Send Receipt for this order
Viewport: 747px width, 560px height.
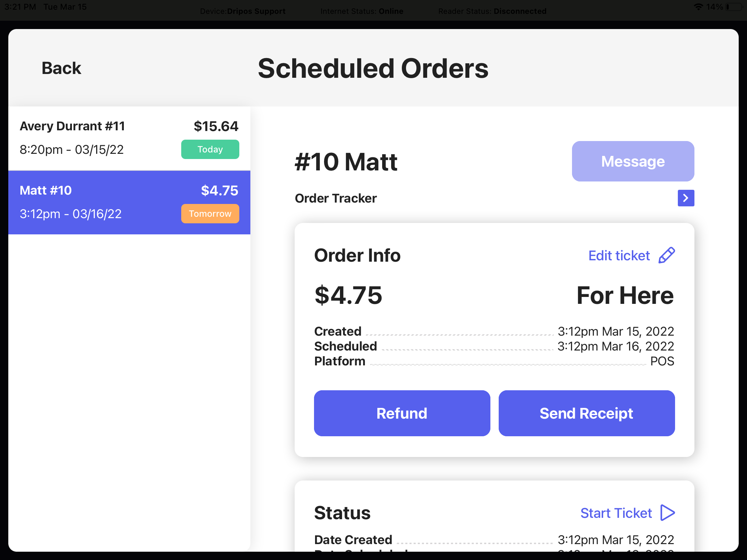click(587, 413)
